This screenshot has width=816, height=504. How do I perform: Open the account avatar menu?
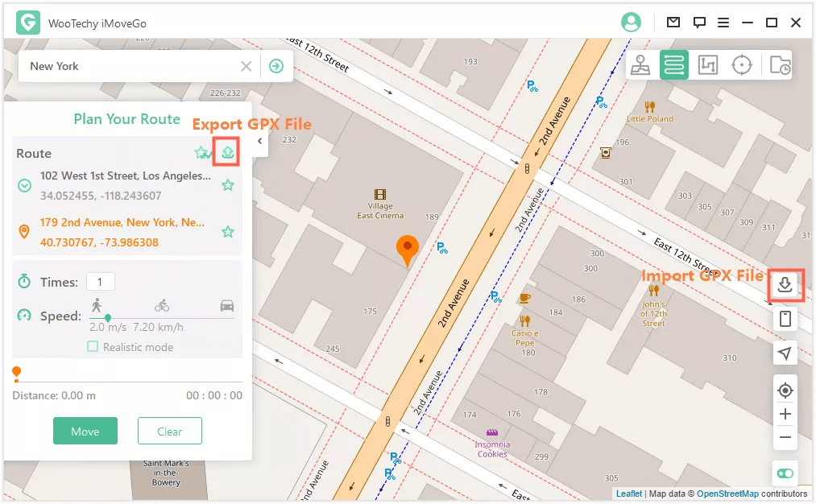631,22
